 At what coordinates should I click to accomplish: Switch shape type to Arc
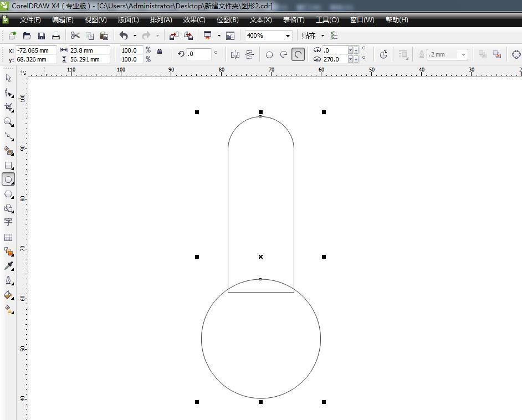[298, 54]
